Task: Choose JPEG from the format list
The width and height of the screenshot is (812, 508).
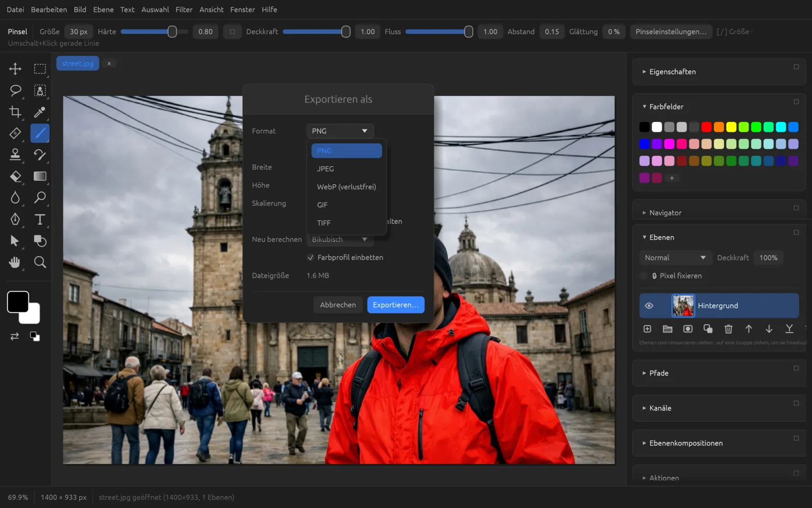Action: tap(347, 169)
